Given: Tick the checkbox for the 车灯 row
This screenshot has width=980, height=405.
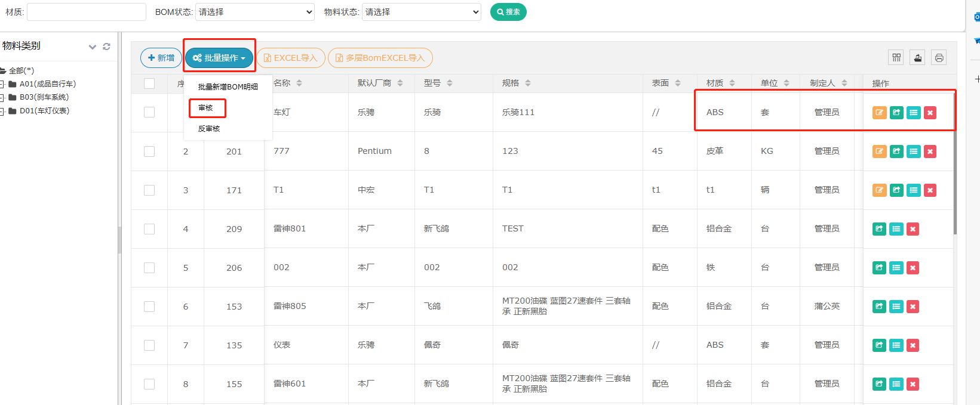Looking at the screenshot, I should [149, 112].
